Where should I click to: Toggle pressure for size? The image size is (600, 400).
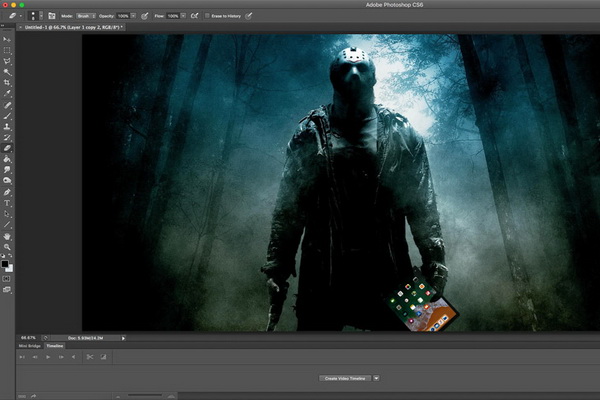(x=249, y=16)
